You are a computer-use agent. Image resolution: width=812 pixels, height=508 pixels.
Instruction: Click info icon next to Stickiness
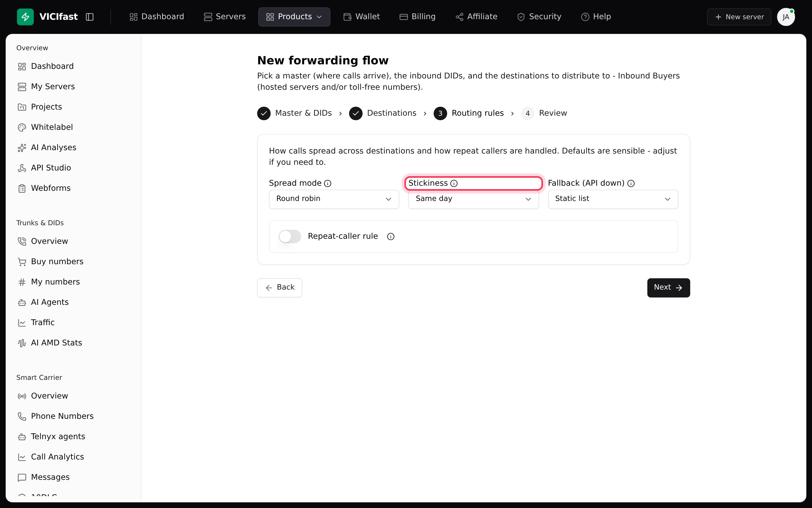coord(454,183)
